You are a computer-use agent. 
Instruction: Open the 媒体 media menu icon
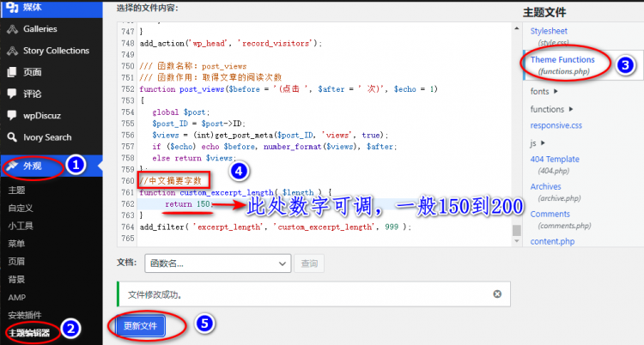pos(12,7)
